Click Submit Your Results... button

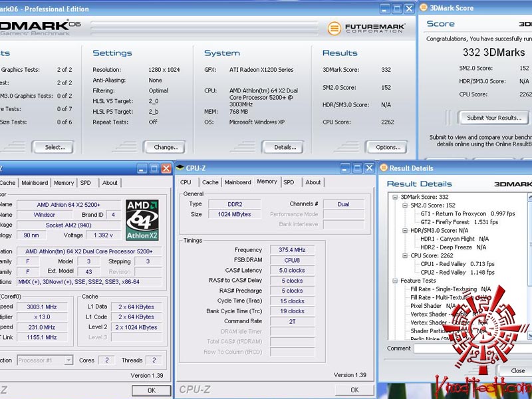click(x=493, y=118)
